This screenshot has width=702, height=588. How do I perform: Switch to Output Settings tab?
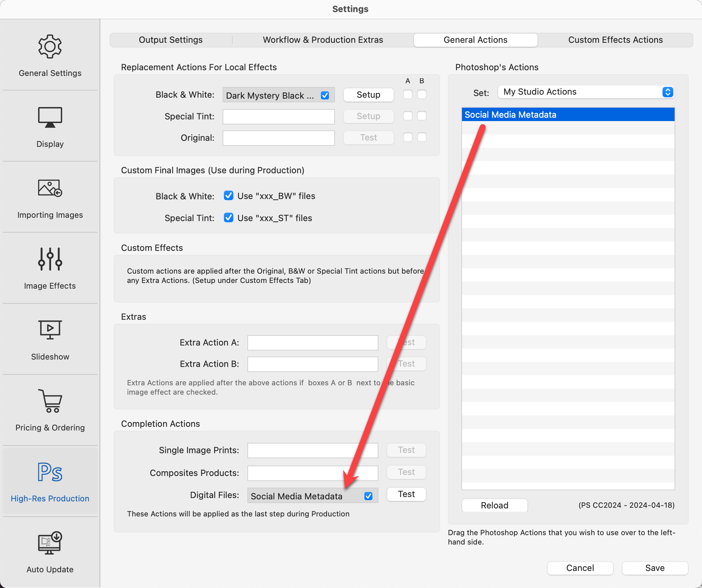[x=170, y=40]
